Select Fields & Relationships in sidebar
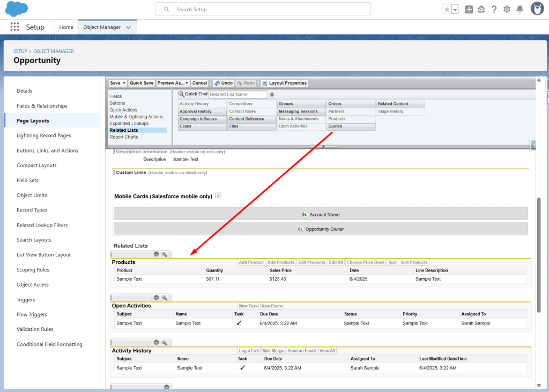Viewport: 549px width, 392px height. 42,106
